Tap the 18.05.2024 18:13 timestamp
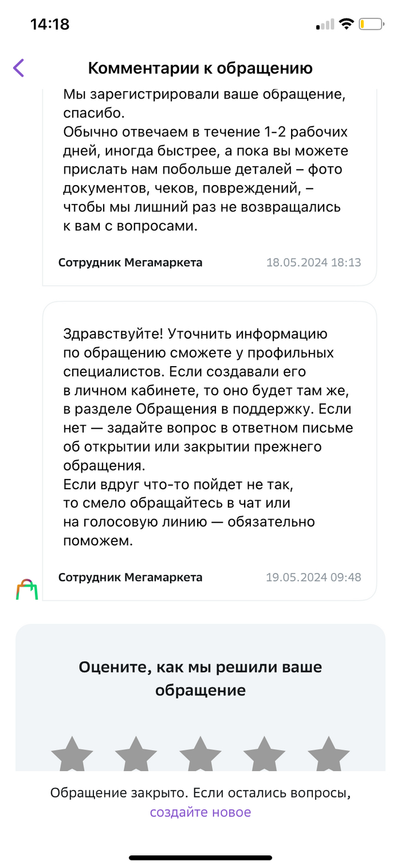 313,262
